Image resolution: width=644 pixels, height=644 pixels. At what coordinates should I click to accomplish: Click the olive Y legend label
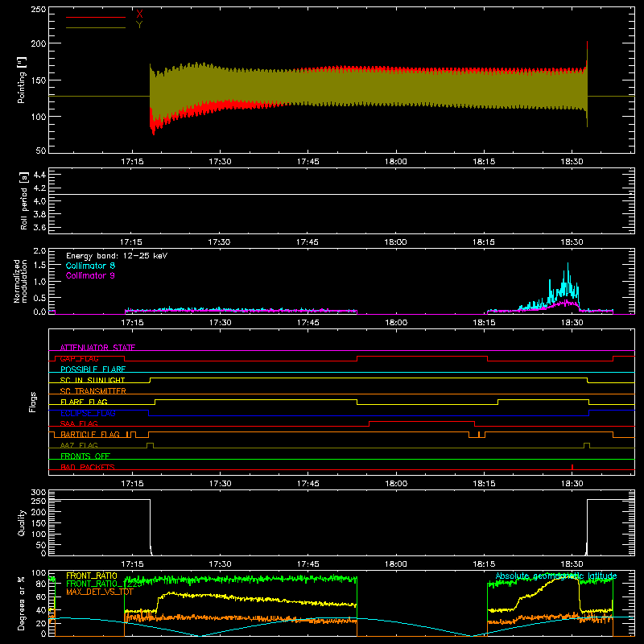point(139,25)
